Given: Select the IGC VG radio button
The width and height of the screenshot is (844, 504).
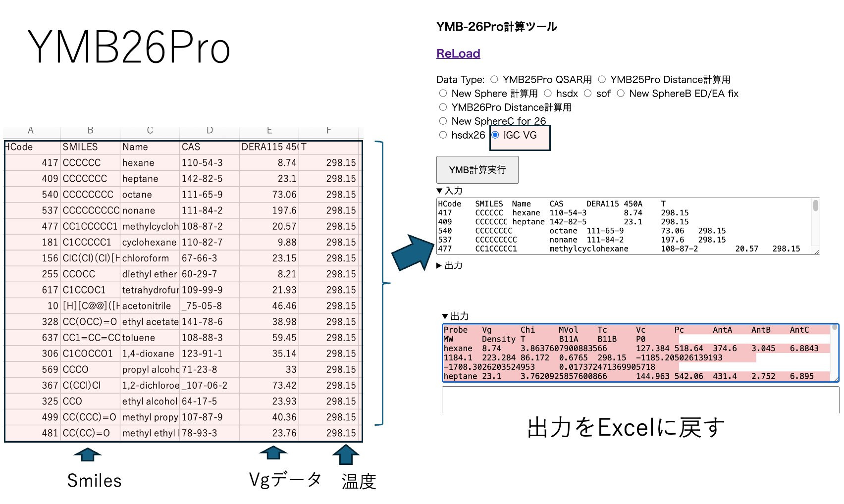Looking at the screenshot, I should (495, 135).
